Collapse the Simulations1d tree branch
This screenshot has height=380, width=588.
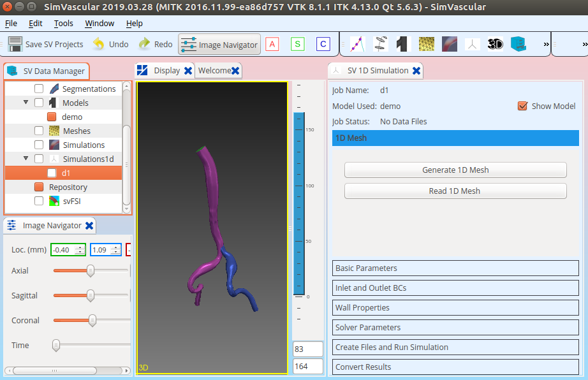click(x=26, y=159)
